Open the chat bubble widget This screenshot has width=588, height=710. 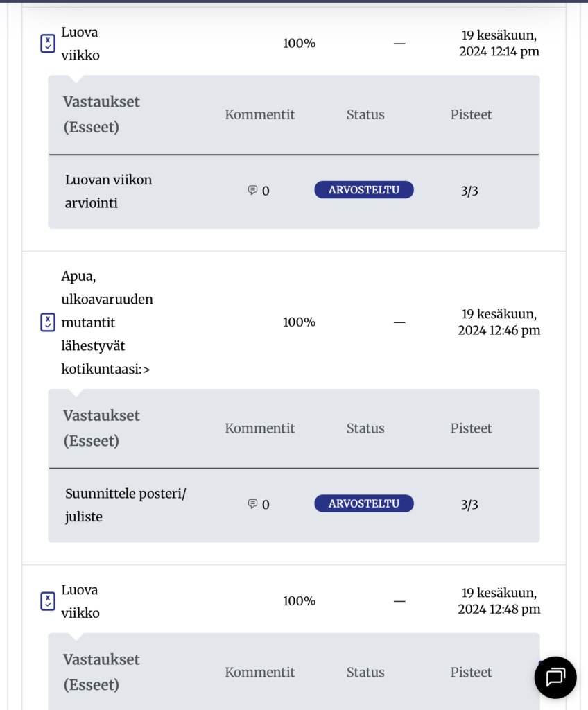[x=555, y=677]
